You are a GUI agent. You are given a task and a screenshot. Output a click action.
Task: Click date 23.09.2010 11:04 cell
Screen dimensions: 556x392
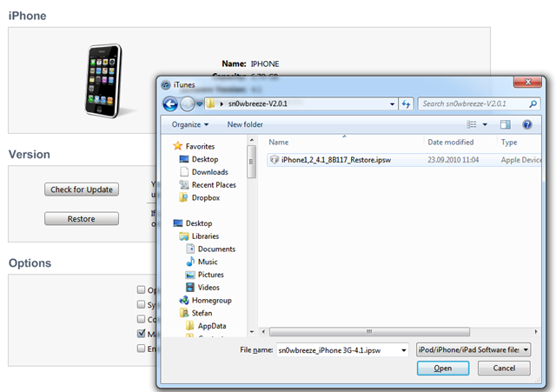point(453,160)
